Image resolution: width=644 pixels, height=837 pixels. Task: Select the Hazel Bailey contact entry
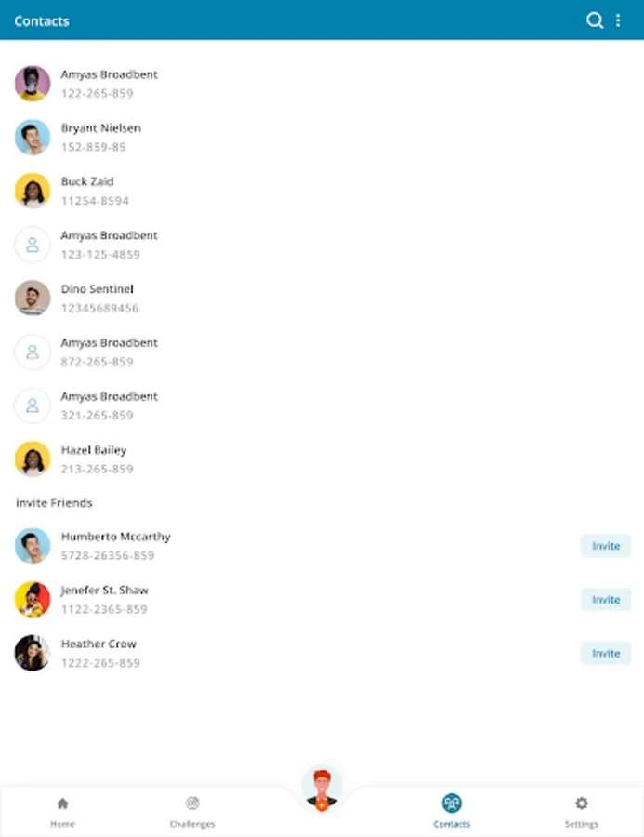click(x=322, y=459)
